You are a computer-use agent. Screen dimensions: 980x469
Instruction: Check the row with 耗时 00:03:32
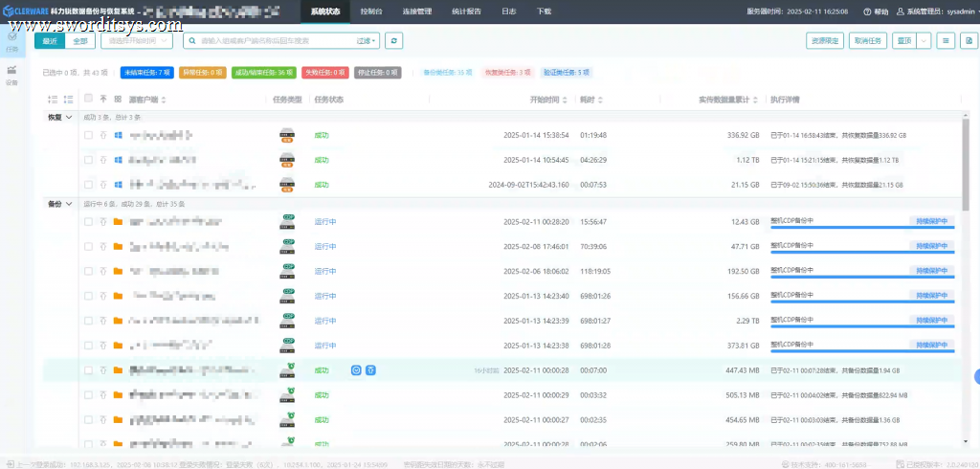click(88, 394)
